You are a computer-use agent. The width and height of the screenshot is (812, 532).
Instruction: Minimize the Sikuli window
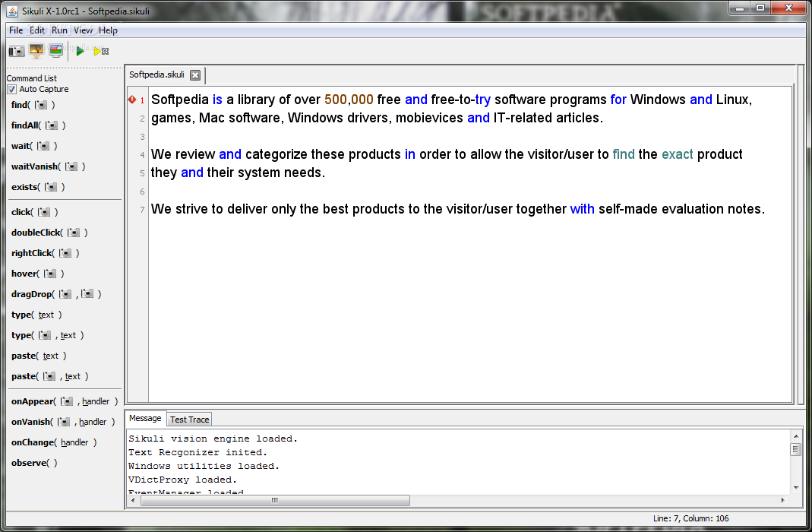click(740, 8)
